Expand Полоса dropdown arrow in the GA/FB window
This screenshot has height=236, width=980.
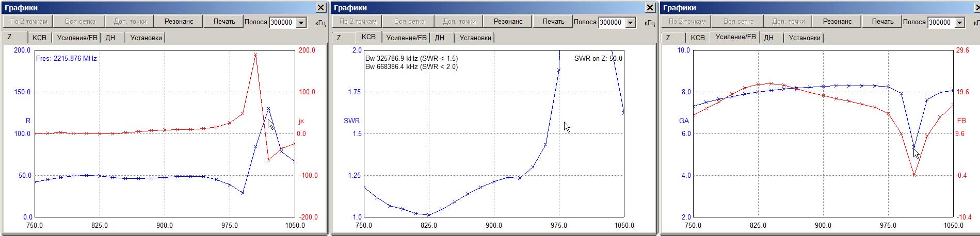tap(960, 23)
